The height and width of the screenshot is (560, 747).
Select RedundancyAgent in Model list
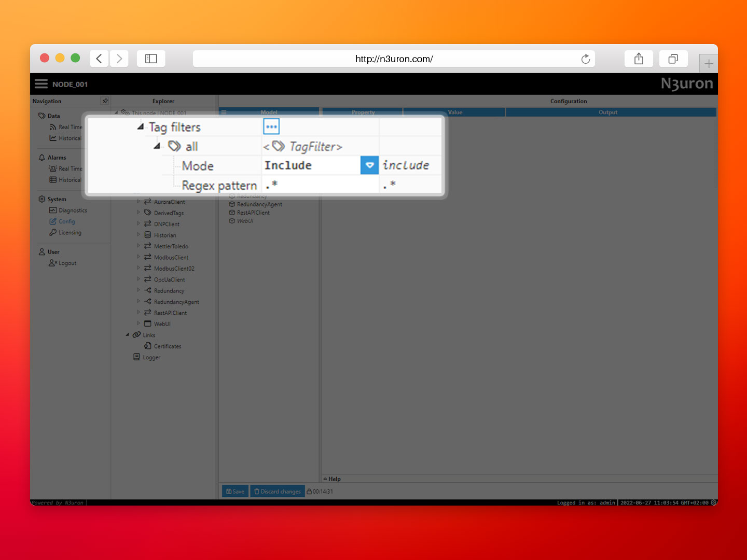tap(259, 204)
